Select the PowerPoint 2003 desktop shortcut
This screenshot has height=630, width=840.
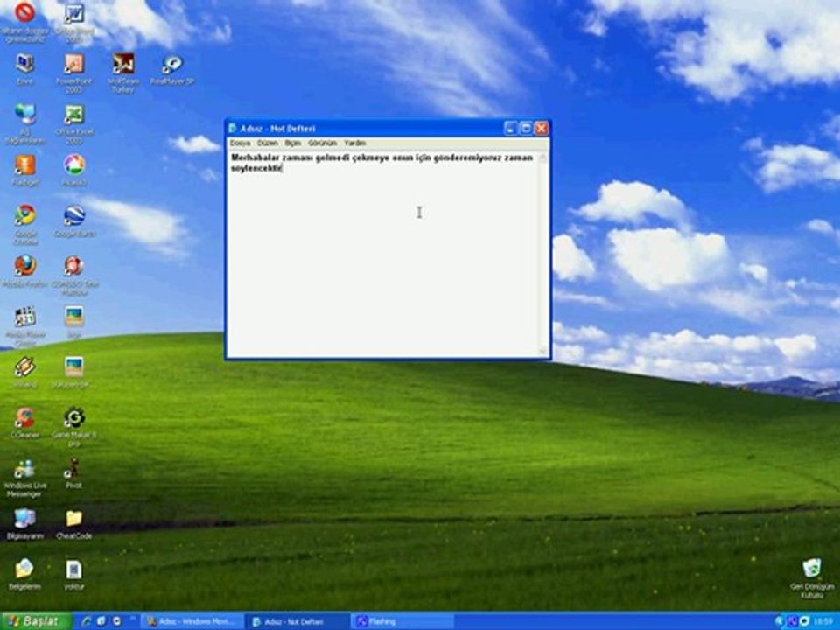[x=73, y=73]
